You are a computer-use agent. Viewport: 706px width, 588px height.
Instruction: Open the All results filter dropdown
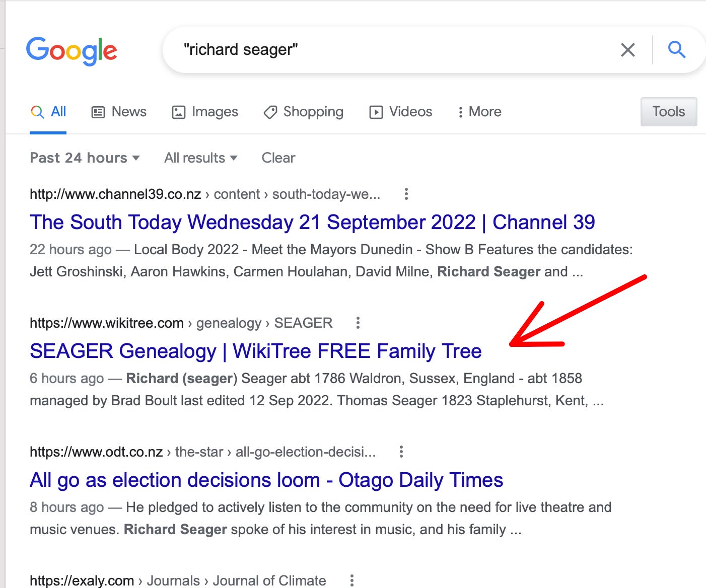click(200, 158)
